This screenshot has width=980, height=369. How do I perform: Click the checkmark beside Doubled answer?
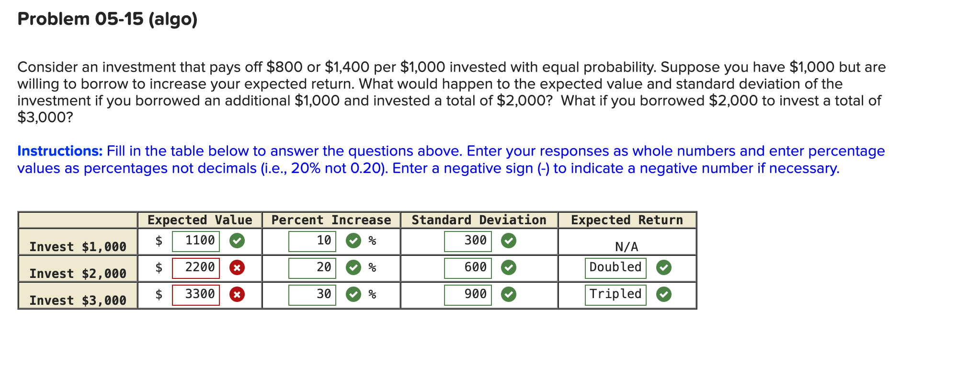(x=663, y=268)
